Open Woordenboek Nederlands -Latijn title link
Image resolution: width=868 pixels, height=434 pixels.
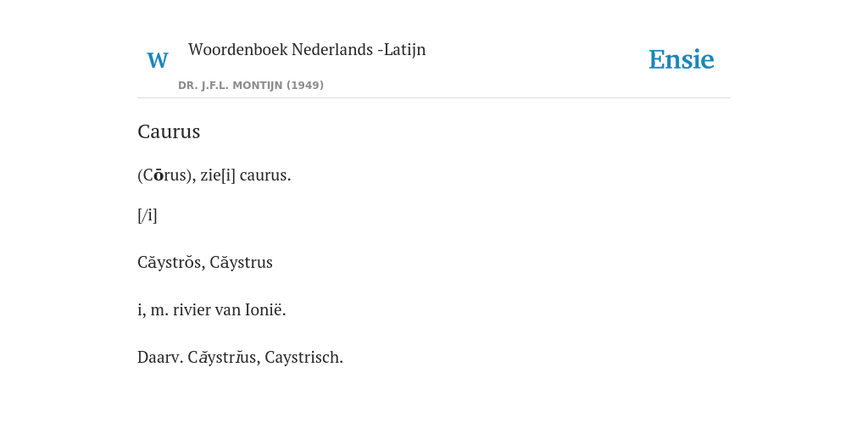coord(307,50)
